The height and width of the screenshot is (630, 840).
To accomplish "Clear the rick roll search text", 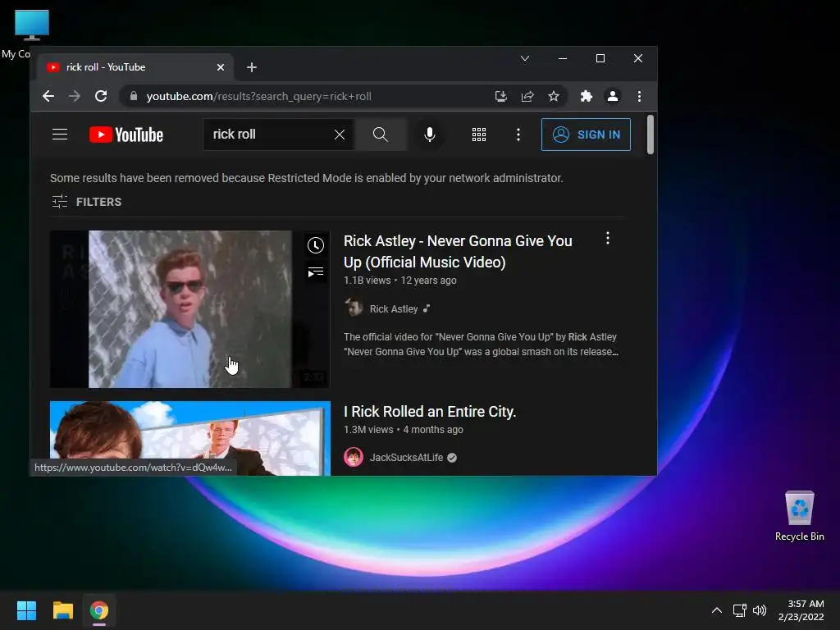I will point(340,135).
